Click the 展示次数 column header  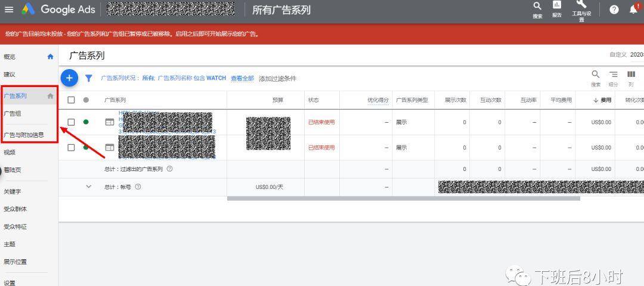(456, 100)
